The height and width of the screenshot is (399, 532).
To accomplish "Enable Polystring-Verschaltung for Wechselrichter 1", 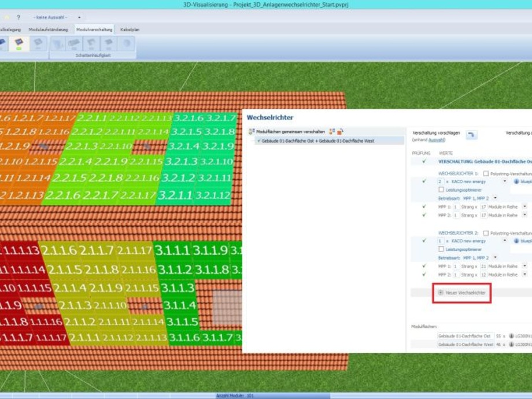I will click(486, 173).
